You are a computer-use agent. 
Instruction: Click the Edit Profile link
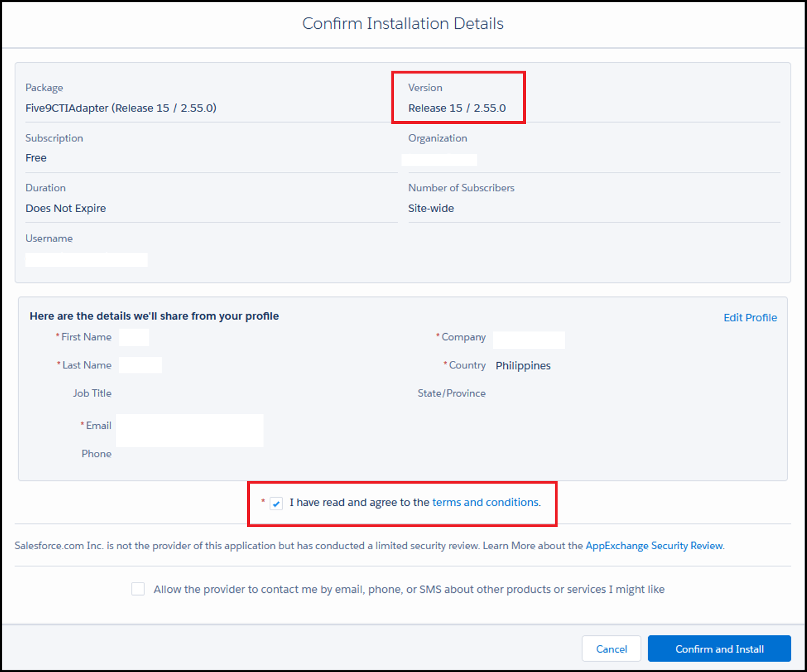(x=750, y=318)
